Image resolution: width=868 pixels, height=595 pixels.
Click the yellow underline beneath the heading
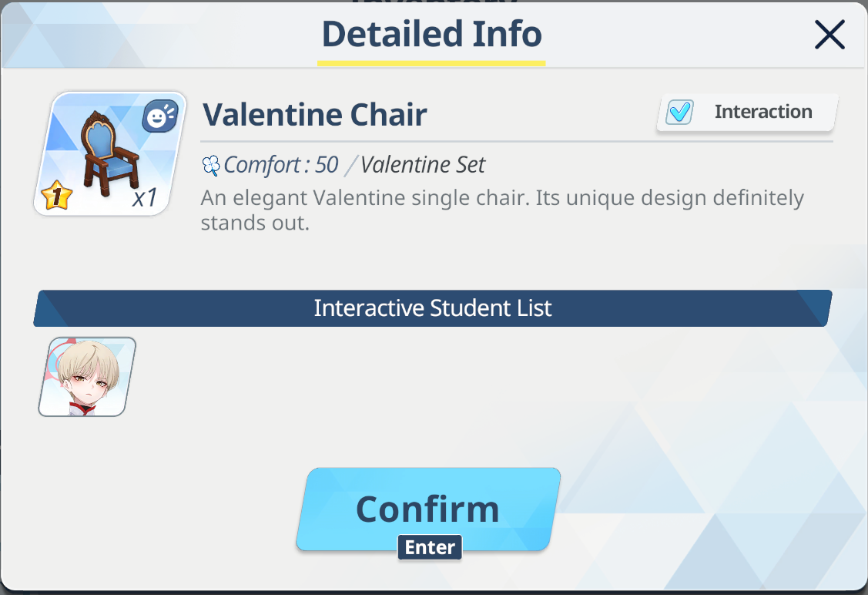point(431,63)
